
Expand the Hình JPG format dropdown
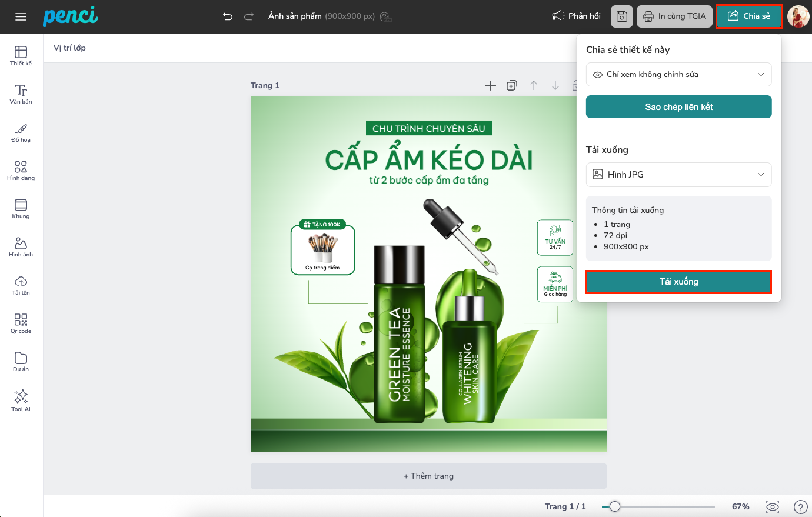click(678, 175)
